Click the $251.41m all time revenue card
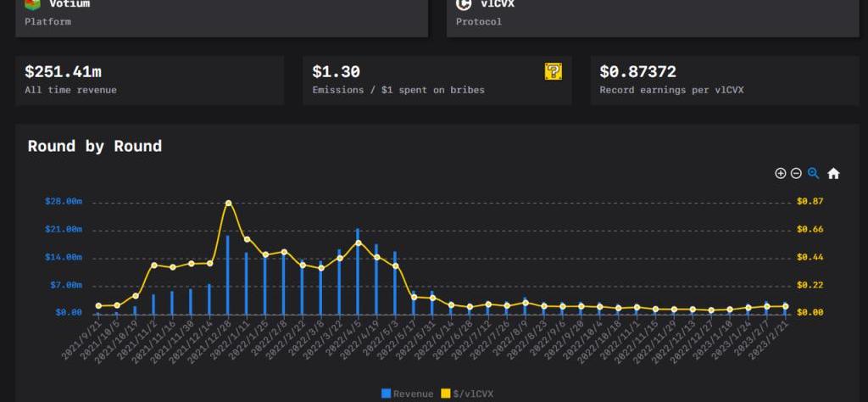This screenshot has height=402, width=868. (149, 81)
